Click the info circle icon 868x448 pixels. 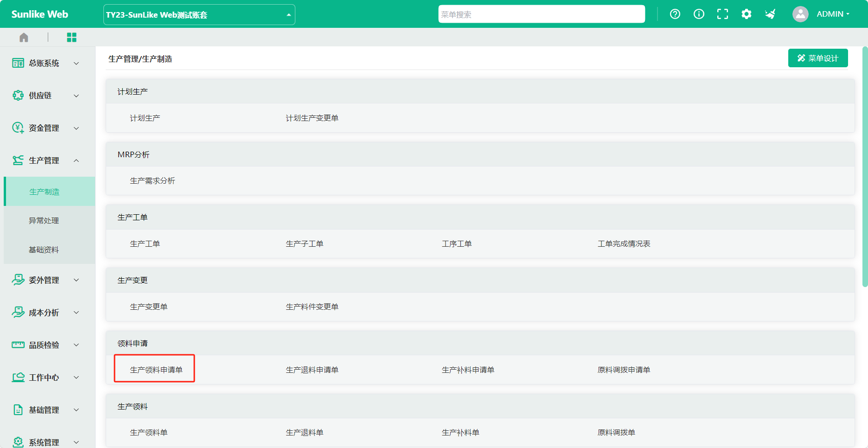(699, 14)
